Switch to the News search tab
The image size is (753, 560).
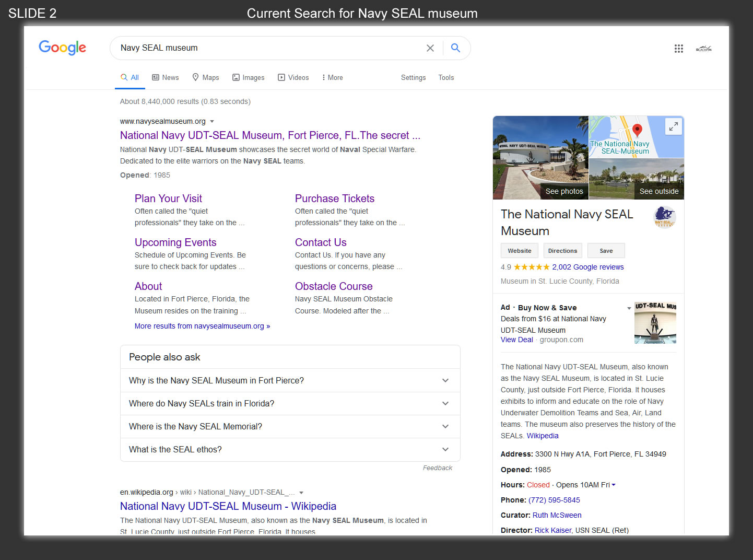(x=166, y=77)
